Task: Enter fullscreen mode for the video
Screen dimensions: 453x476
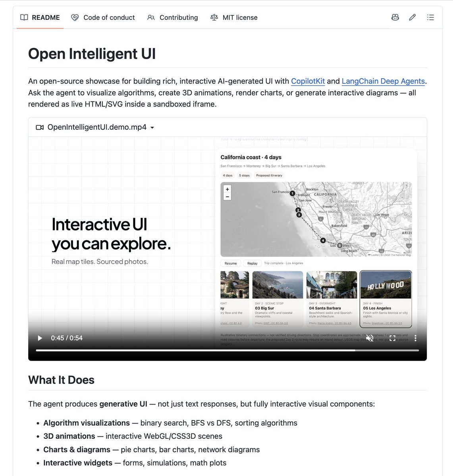Action: click(392, 338)
